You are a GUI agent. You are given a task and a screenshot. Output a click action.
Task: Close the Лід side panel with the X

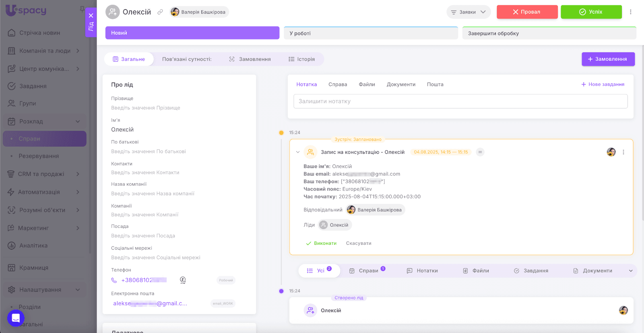pos(91,16)
